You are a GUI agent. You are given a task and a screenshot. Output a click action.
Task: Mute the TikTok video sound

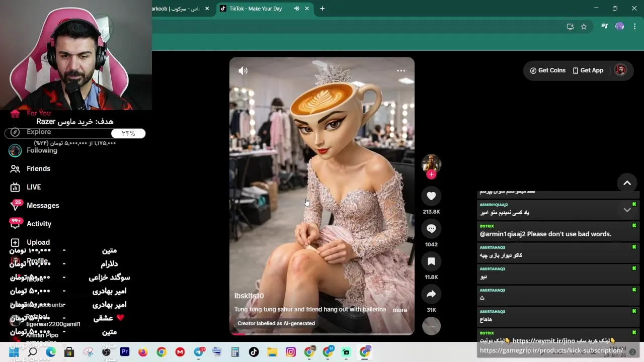coord(243,71)
